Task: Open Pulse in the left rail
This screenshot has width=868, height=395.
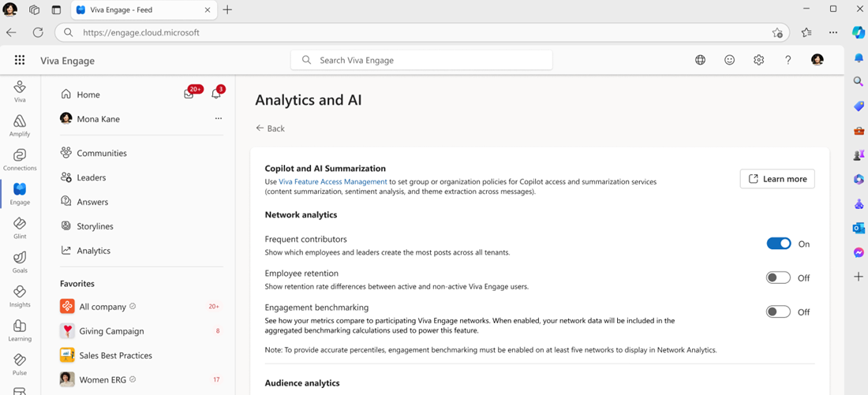Action: [20, 364]
